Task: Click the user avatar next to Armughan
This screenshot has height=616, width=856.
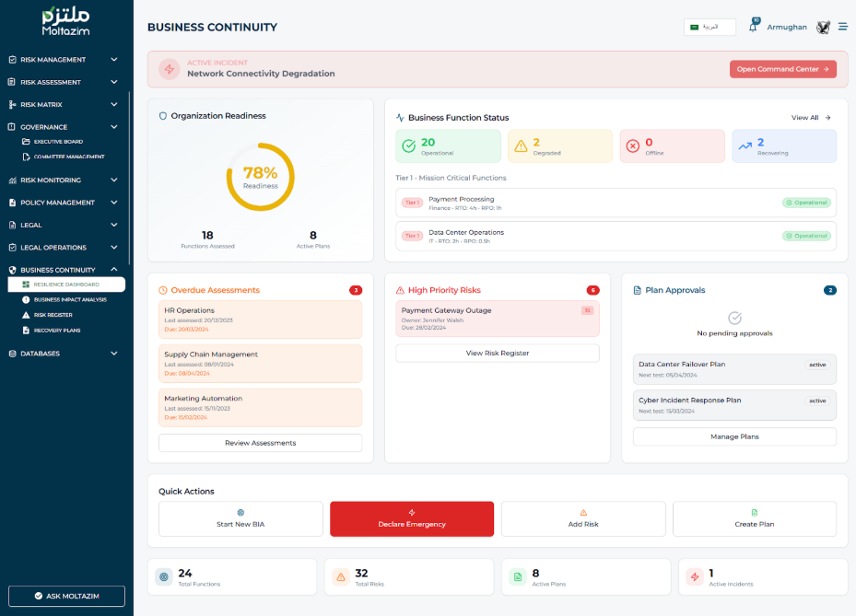Action: tap(823, 27)
